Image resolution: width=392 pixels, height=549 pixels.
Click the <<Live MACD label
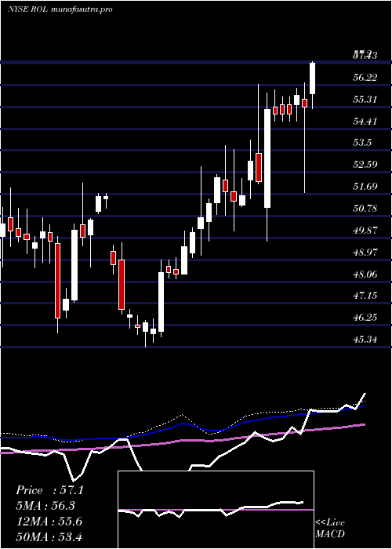tap(330, 528)
